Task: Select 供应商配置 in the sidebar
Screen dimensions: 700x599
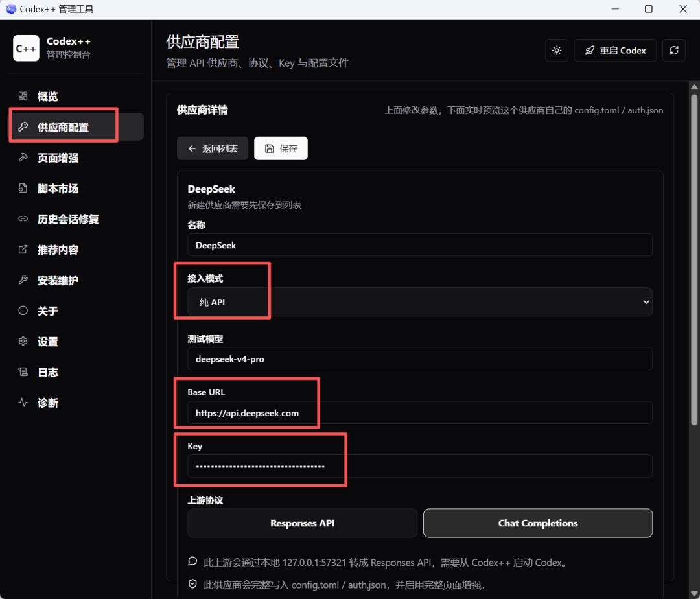Action: coord(76,127)
